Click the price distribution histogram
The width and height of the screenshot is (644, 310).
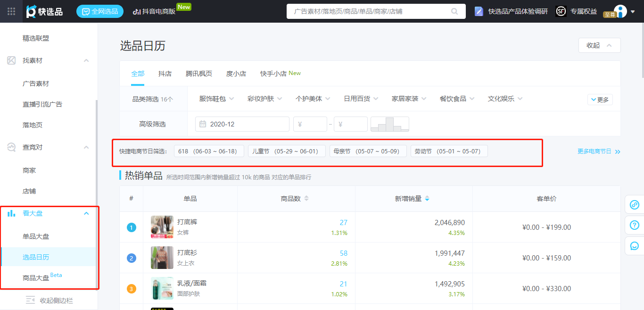pyautogui.click(x=390, y=124)
